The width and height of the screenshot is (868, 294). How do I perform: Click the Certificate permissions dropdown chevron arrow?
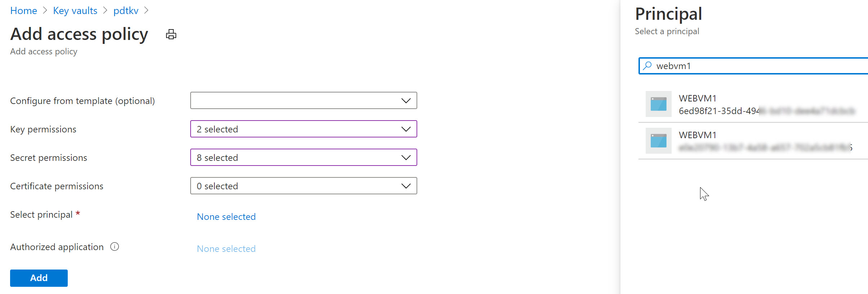406,186
